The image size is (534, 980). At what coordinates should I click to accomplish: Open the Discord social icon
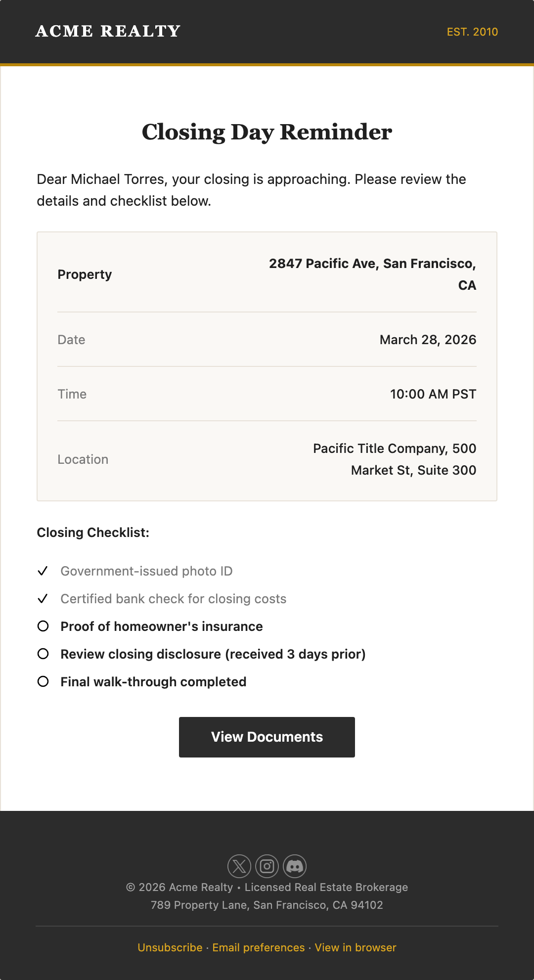(x=295, y=866)
